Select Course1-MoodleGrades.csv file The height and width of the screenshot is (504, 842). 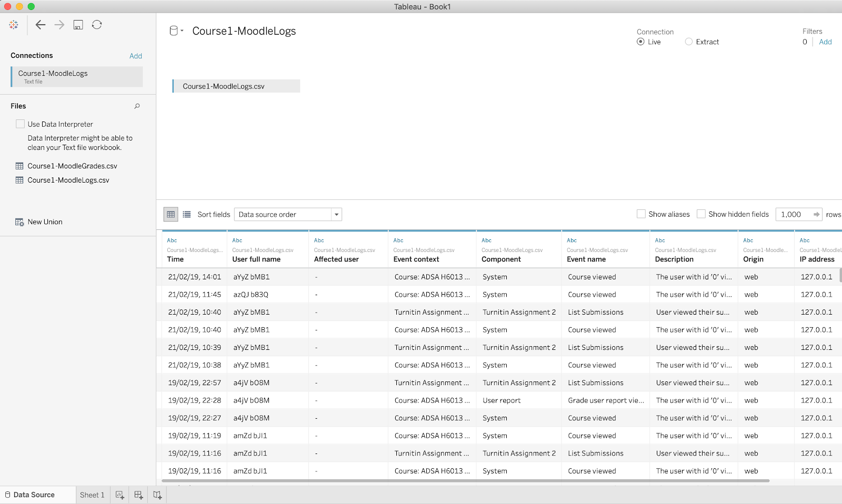72,166
